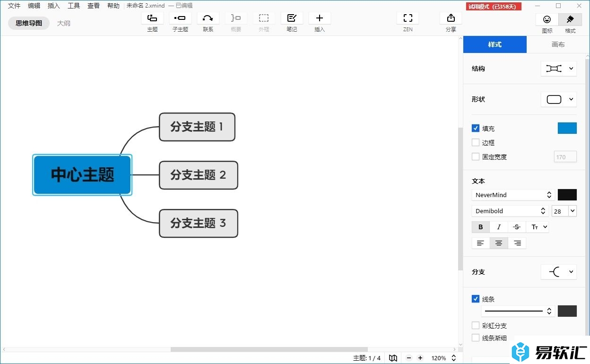Select the 分支主题 1 node
The height and width of the screenshot is (364, 590).
coord(197,127)
